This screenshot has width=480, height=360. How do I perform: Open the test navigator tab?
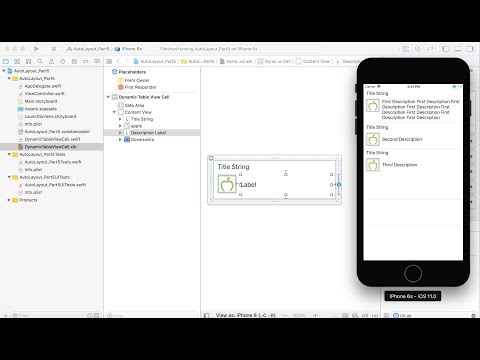click(63, 61)
